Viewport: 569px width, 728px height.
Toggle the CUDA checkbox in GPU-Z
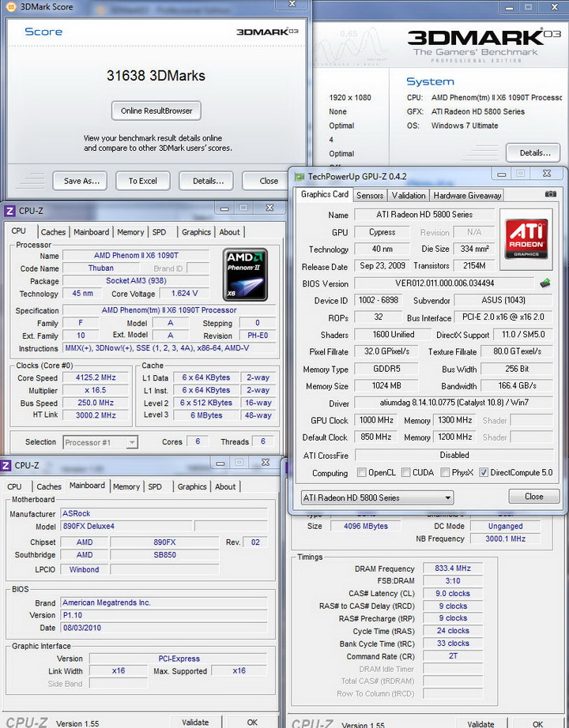click(406, 472)
